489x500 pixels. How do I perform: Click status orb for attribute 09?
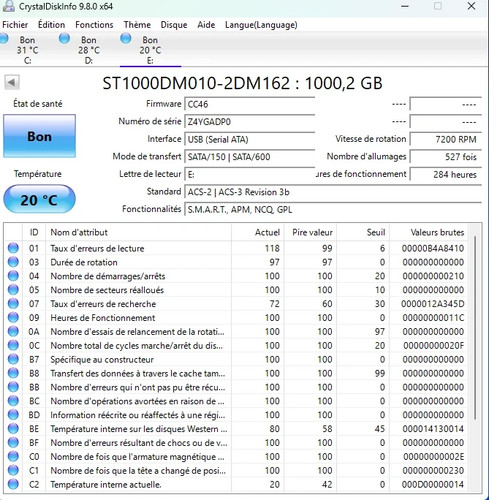point(13,318)
